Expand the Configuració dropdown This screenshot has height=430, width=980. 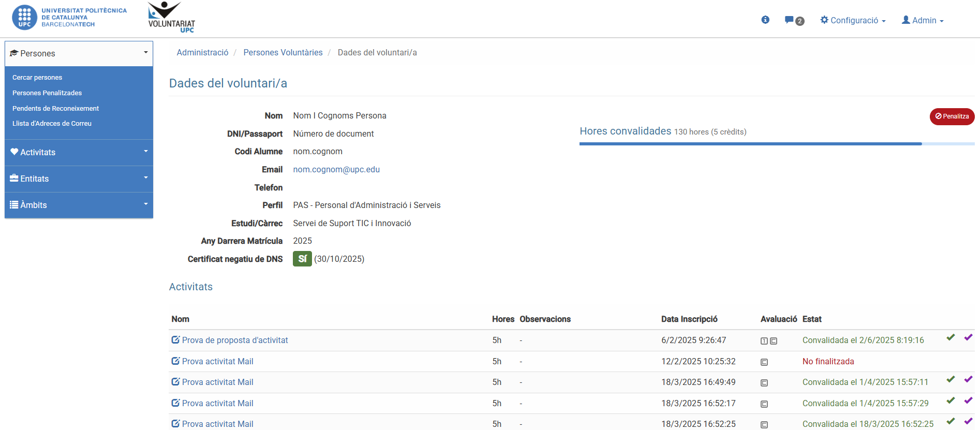[x=853, y=20]
